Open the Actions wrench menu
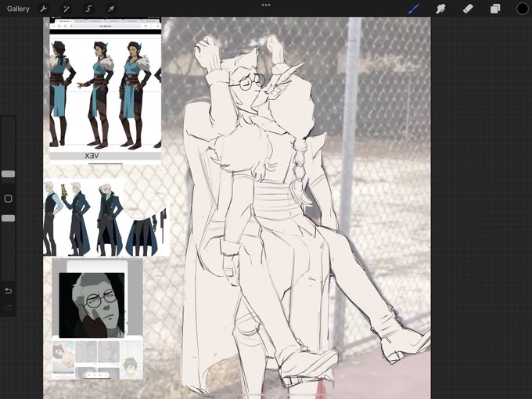Viewport: 532px width, 399px height. point(44,9)
